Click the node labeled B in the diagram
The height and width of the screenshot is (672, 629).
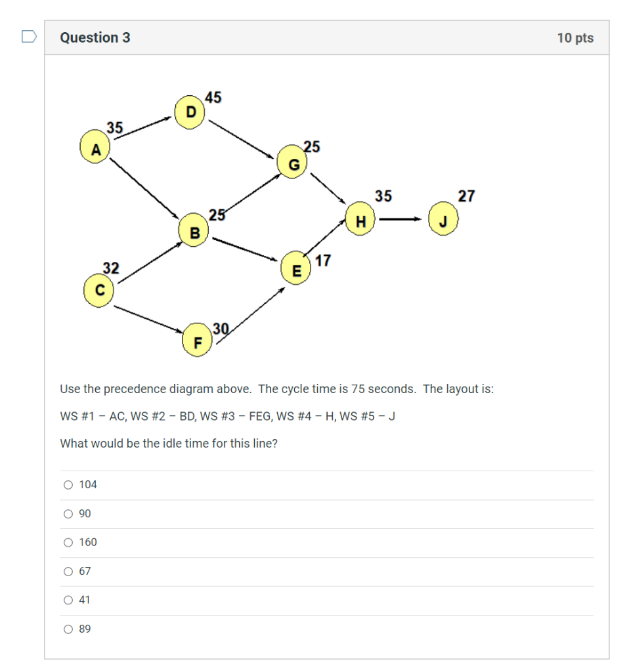[x=194, y=232]
